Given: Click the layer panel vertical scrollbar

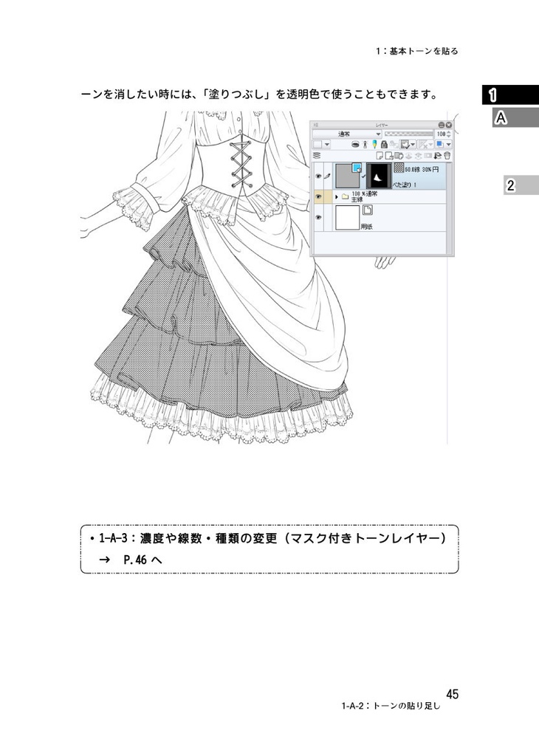Looking at the screenshot, I should [x=450, y=207].
